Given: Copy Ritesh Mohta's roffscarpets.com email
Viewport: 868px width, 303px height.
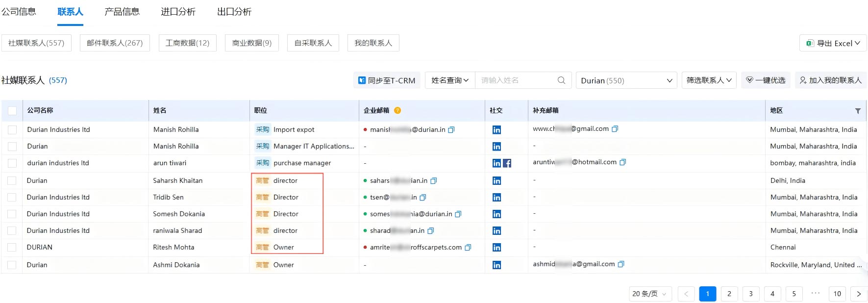Looking at the screenshot, I should tap(468, 248).
